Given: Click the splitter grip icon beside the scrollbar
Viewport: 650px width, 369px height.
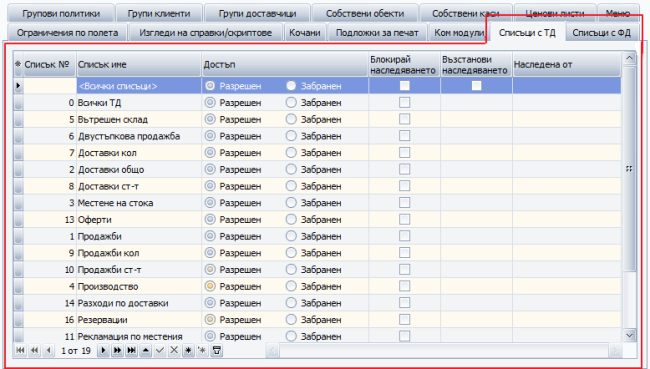Looking at the screenshot, I should pos(629,169).
